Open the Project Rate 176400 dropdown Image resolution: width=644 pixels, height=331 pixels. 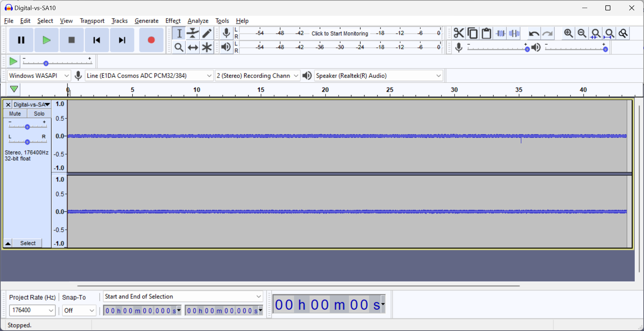[32, 310]
